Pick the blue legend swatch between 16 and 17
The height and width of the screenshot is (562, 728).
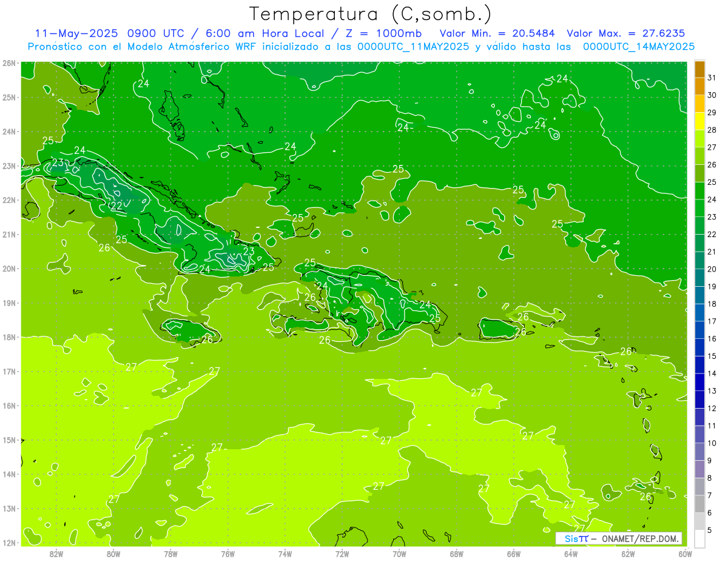(x=699, y=330)
